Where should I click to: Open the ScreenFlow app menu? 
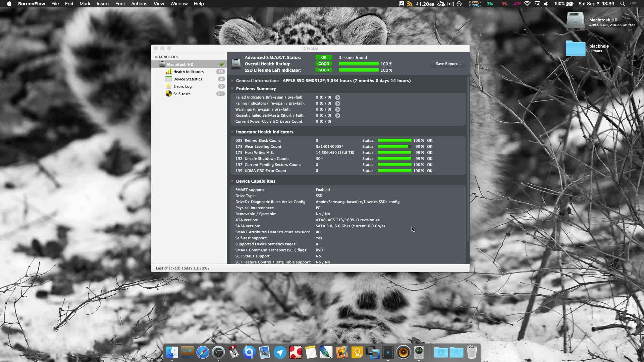click(32, 4)
